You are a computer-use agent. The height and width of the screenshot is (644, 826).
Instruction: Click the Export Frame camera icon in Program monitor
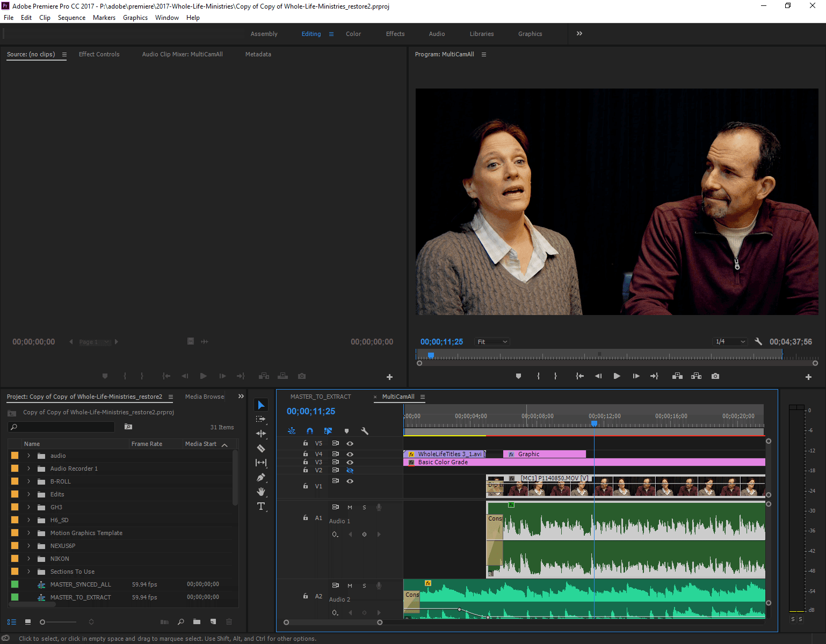715,376
